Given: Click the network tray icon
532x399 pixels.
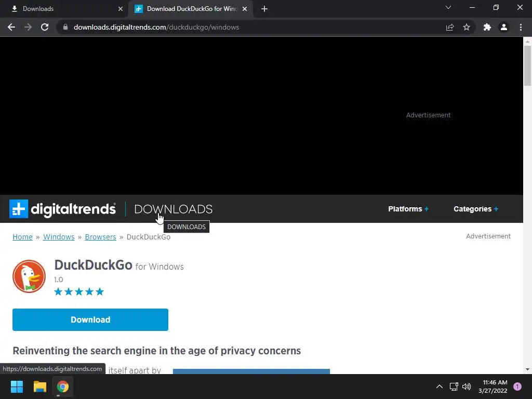Looking at the screenshot, I should click(x=454, y=387).
